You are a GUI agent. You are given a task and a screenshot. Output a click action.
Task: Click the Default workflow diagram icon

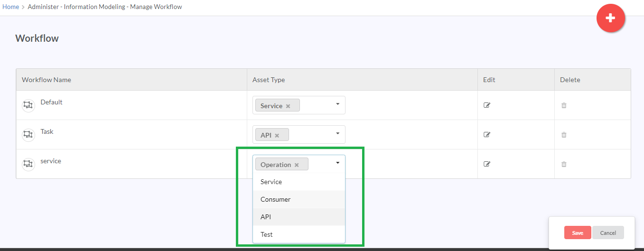28,105
